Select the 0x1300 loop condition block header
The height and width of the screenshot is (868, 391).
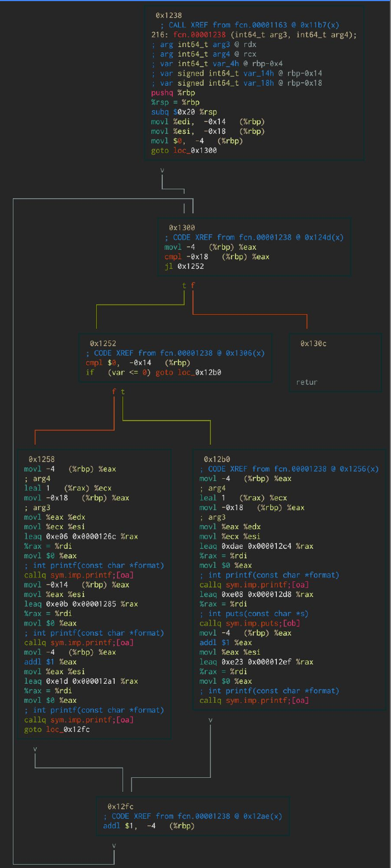[182, 228]
